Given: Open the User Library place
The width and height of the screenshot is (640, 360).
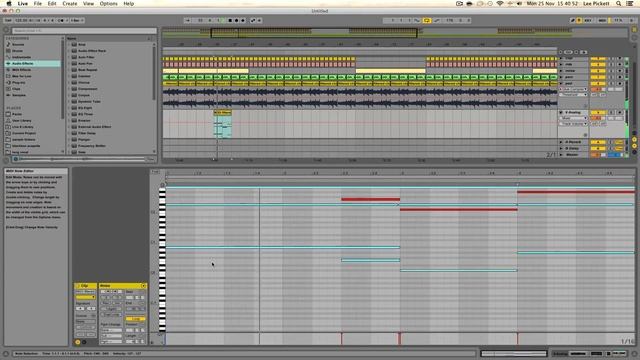Looking at the screenshot, I should (22, 120).
